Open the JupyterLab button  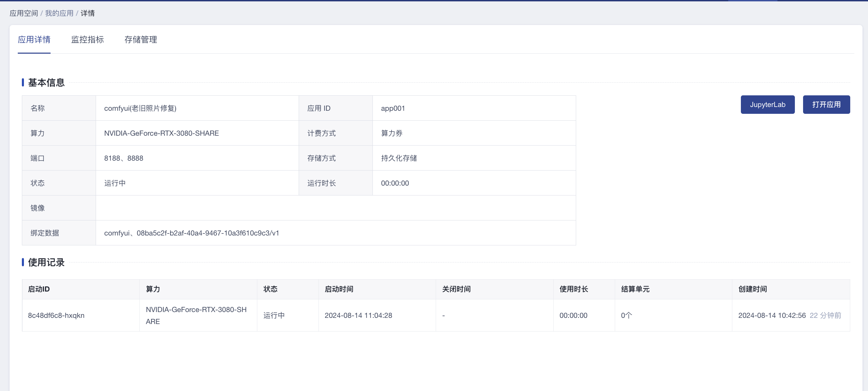767,105
